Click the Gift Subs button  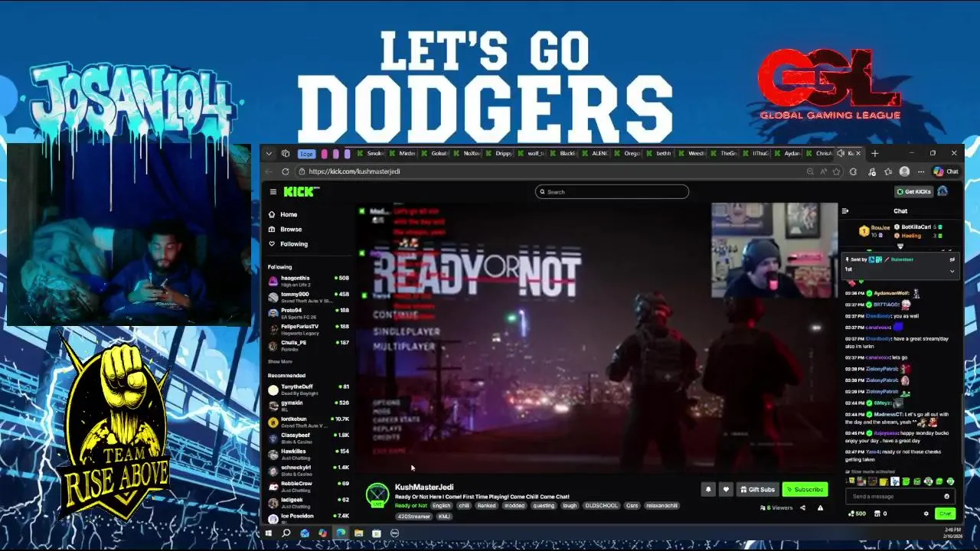pos(757,490)
